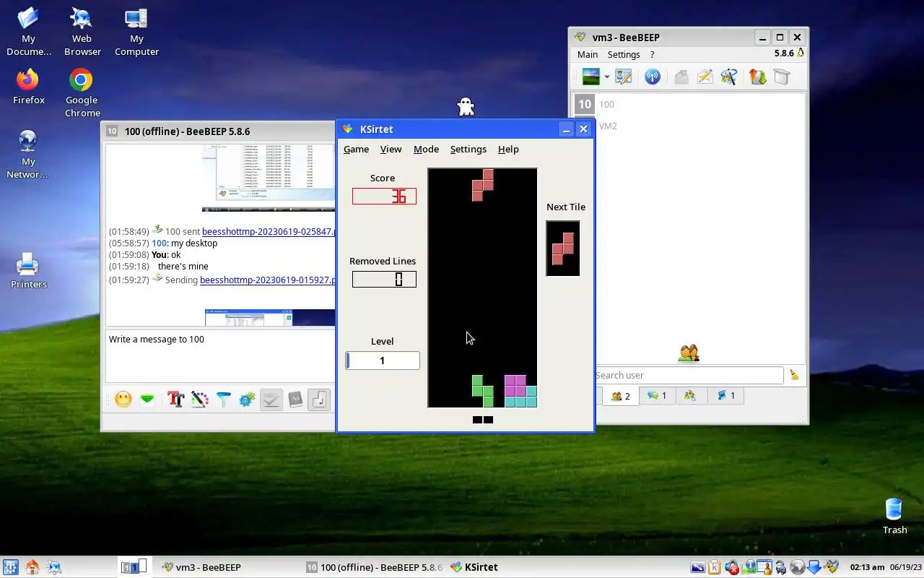Click the blue broadcast antenna icon in BeeBEEP
Viewport: 924px width, 578px height.
653,77
